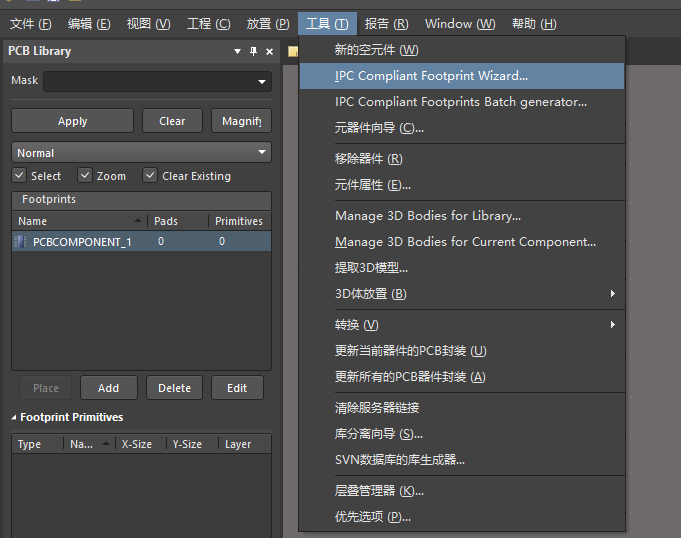The height and width of the screenshot is (538, 681).
Task: Expand 3D体放置 (B) submenu
Action: point(462,294)
